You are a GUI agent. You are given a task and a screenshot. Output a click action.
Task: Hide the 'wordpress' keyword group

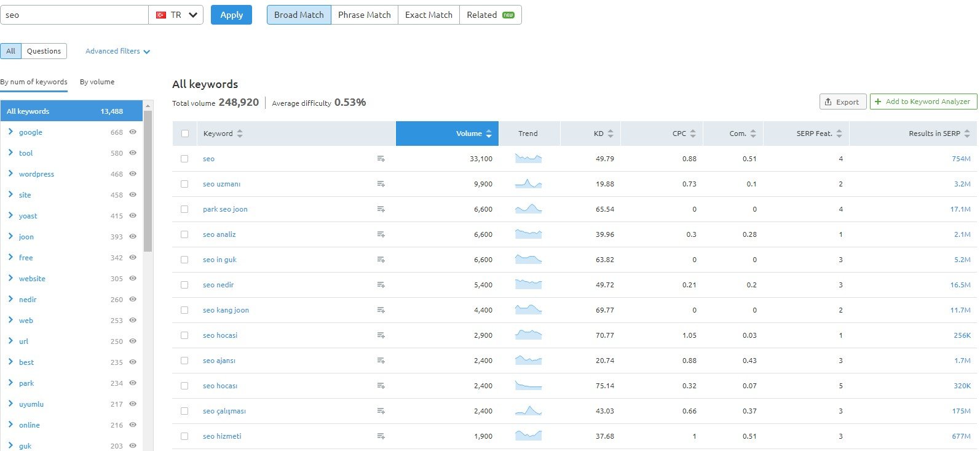pos(133,174)
